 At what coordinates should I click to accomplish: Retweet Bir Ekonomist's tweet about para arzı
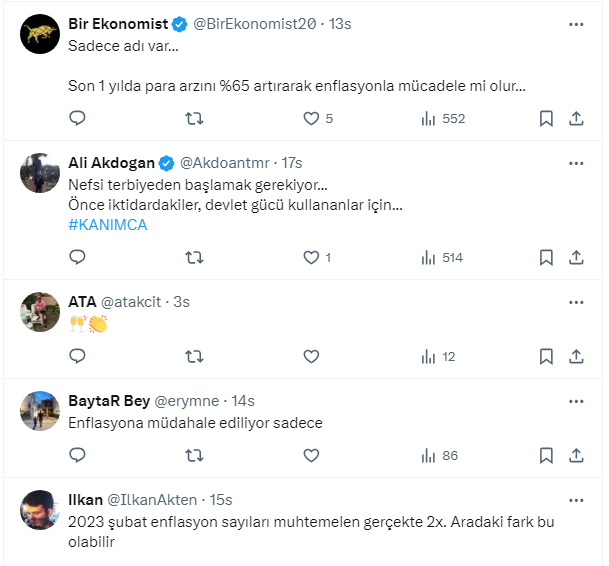pyautogui.click(x=195, y=118)
